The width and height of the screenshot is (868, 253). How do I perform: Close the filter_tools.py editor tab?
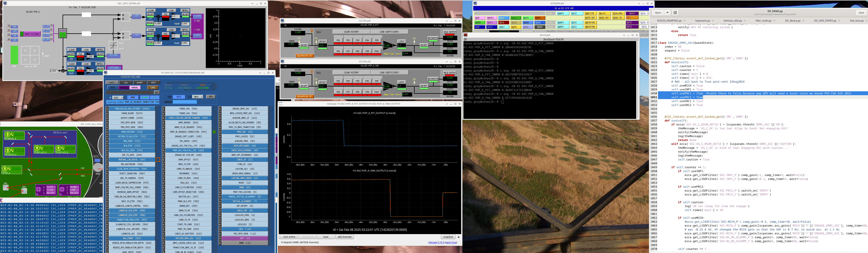[774, 21]
